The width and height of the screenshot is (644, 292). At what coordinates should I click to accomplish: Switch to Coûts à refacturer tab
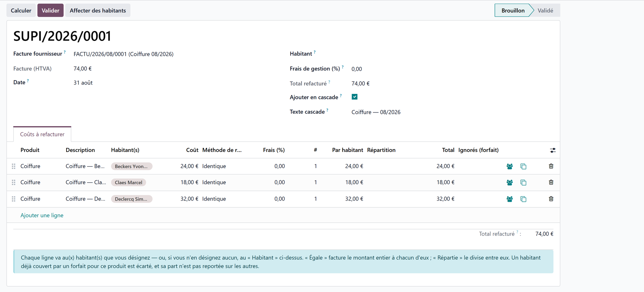[x=42, y=134]
